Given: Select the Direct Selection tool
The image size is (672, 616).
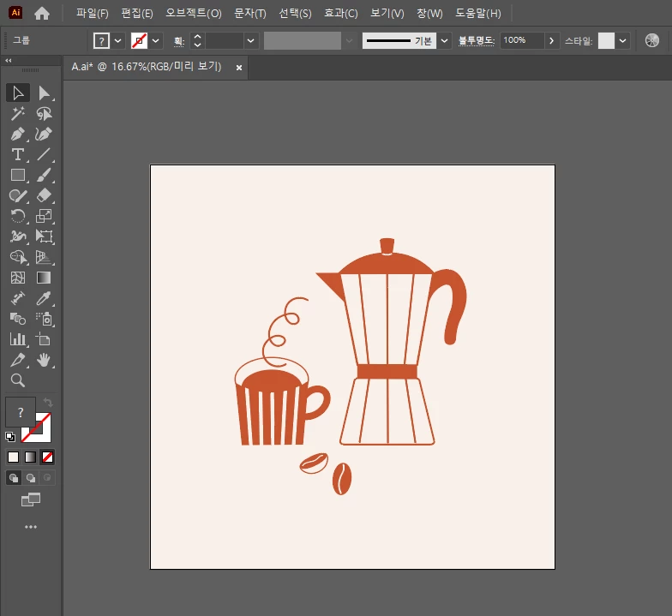Looking at the screenshot, I should point(45,93).
